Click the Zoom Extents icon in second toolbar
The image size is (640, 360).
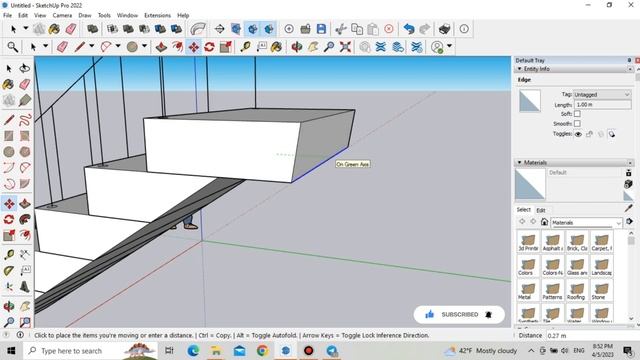click(x=345, y=47)
